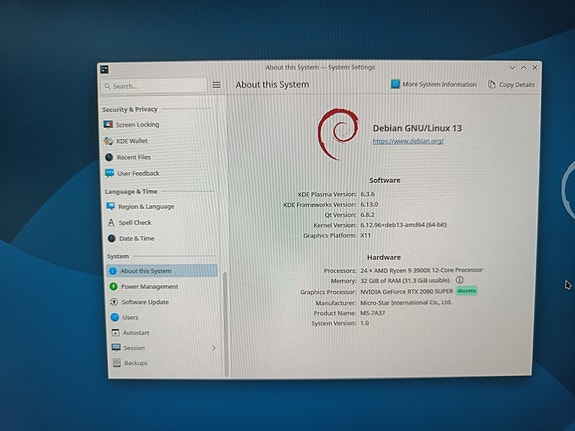The width and height of the screenshot is (575, 431).
Task: Click the Power Management green icon
Action: pyautogui.click(x=113, y=286)
